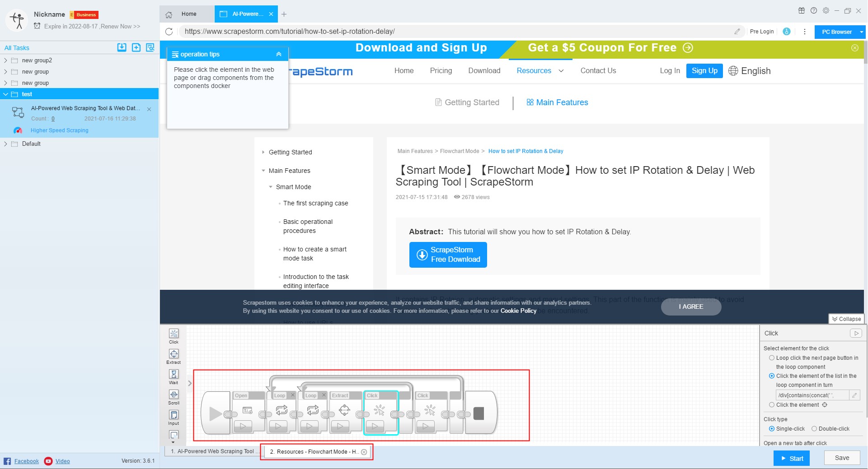Select the Extract component tool icon
Image resolution: width=868 pixels, height=469 pixels.
click(x=174, y=354)
